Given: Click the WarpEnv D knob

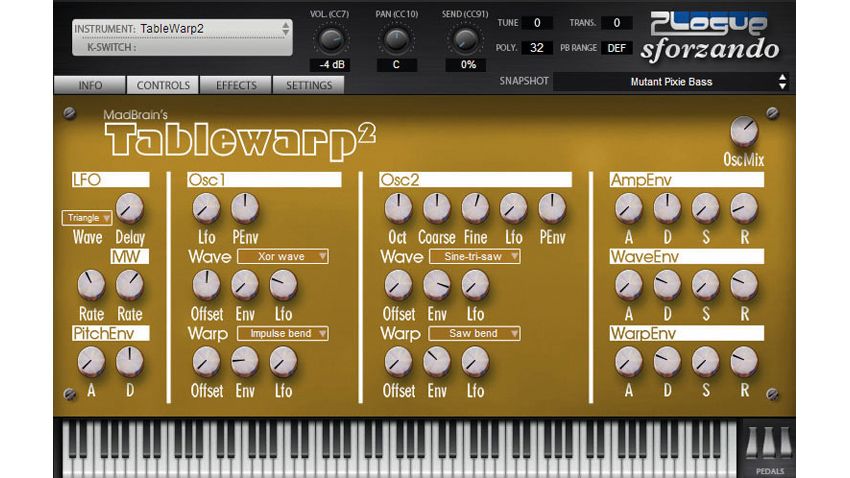Looking at the screenshot, I should tap(667, 362).
